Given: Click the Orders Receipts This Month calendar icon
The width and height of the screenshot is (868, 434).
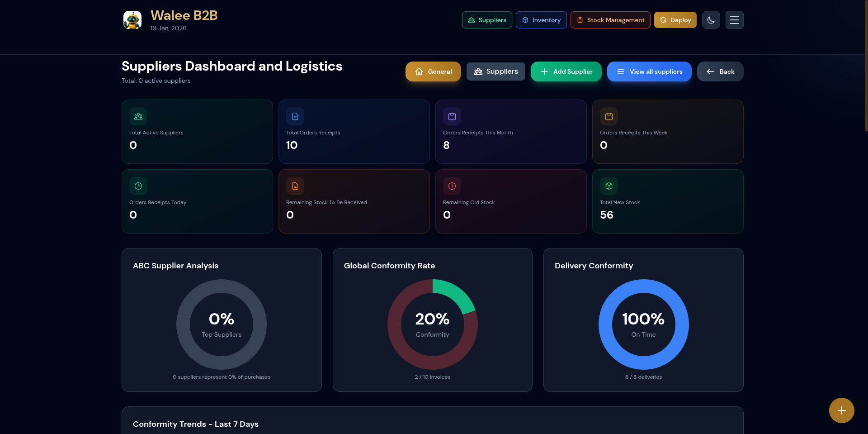Looking at the screenshot, I should 452,116.
